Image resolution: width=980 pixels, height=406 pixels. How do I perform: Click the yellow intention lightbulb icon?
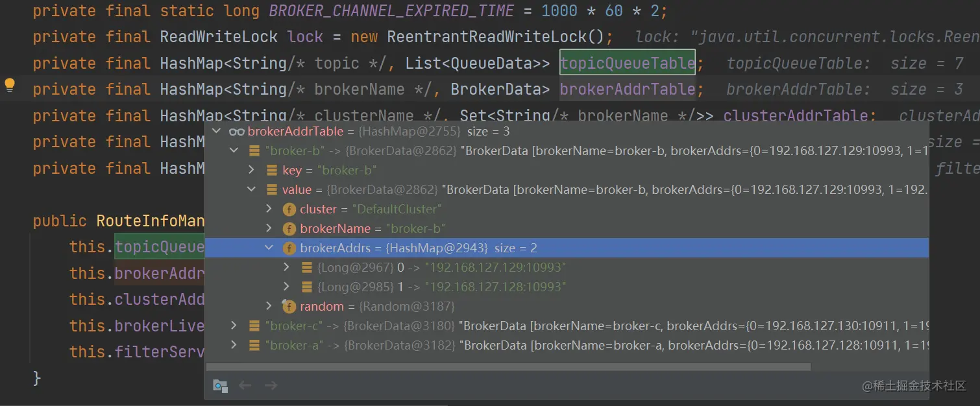coord(10,86)
